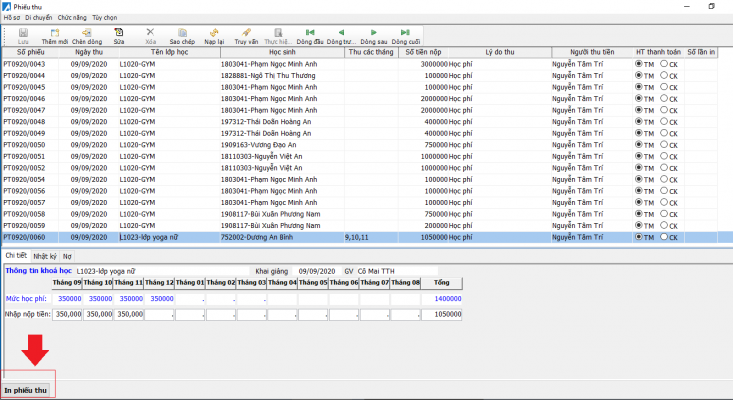Sort by the Ngày thu column header
This screenshot has height=400, width=733.
(89, 52)
